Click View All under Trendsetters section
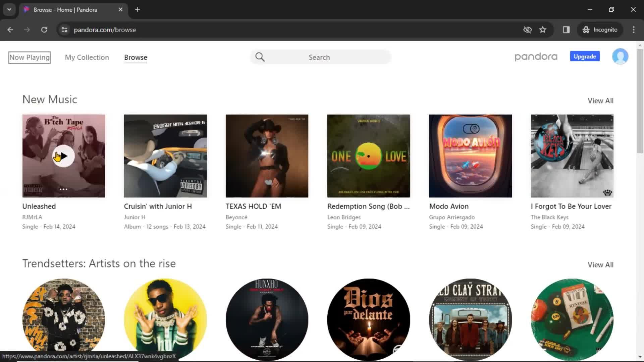 pyautogui.click(x=601, y=264)
